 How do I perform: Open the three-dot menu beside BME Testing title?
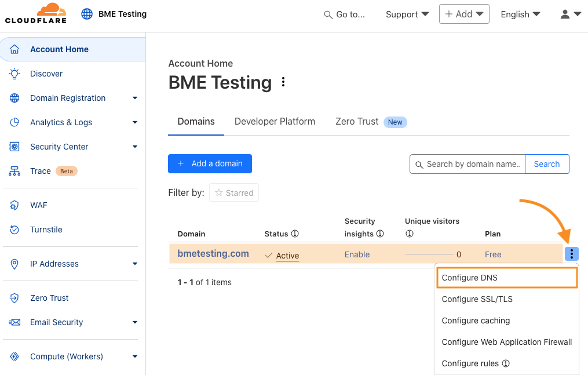coord(283,82)
